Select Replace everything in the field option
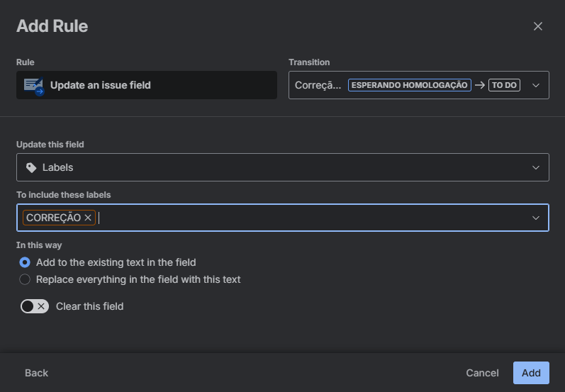 [25, 279]
